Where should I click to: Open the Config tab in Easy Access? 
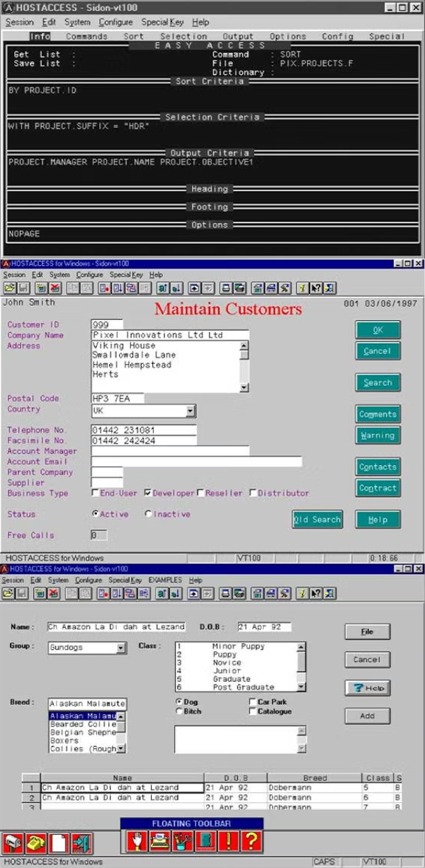338,36
